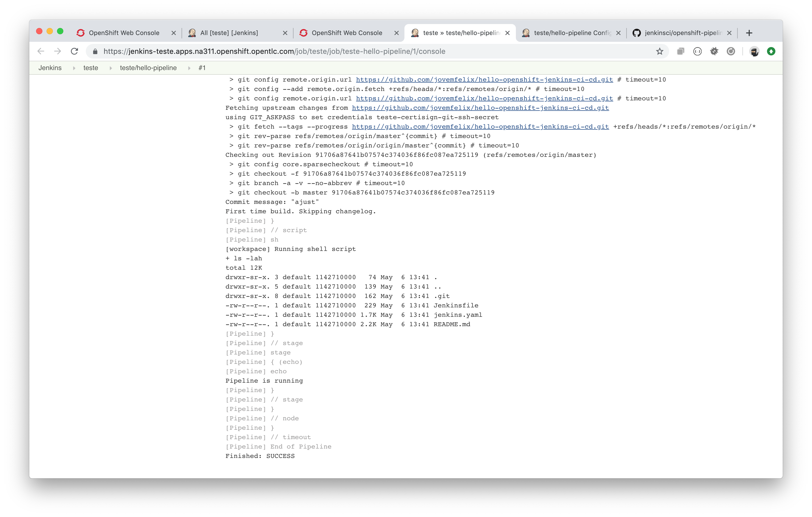This screenshot has height=517, width=812.
Task: Switch to All [teste] [Jenkins] tab
Action: tap(229, 33)
